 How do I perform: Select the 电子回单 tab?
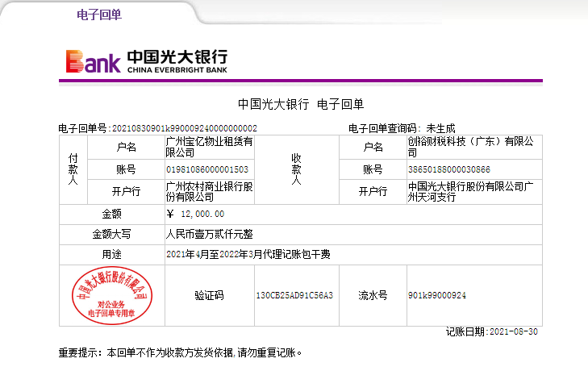coord(99,15)
